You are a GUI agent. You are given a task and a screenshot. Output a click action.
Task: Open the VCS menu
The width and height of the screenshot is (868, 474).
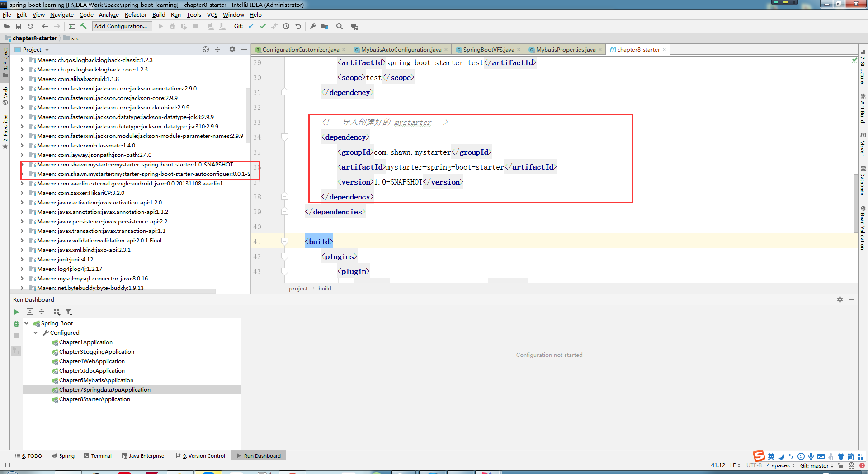(x=212, y=14)
